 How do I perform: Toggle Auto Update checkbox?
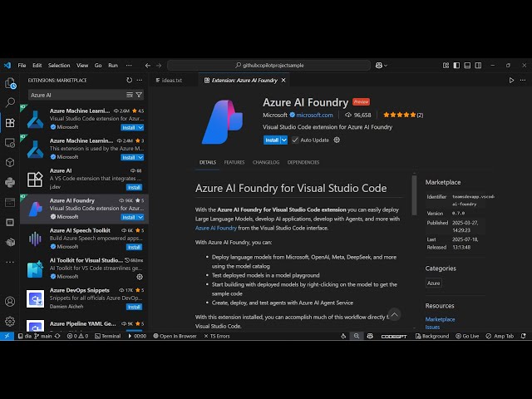pyautogui.click(x=295, y=140)
